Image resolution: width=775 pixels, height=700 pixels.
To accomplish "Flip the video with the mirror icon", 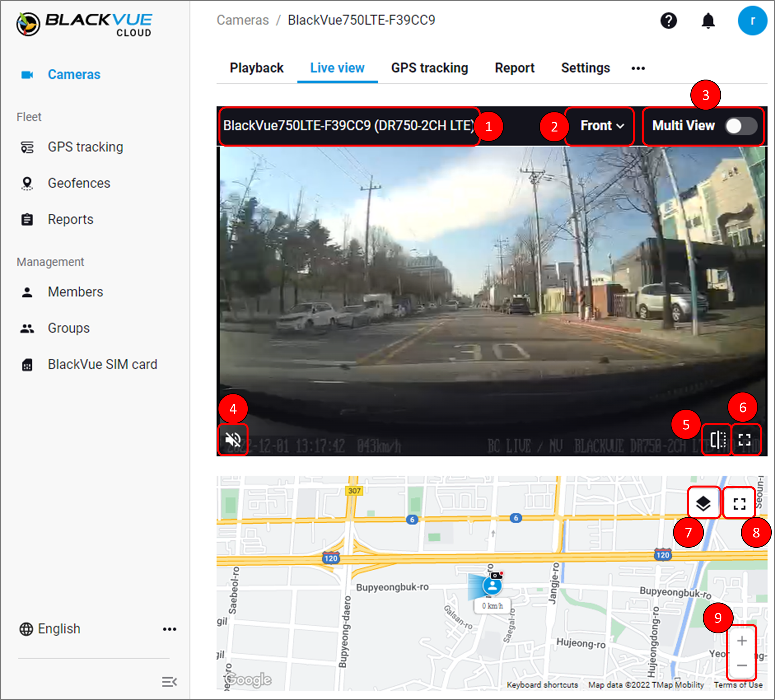I will click(718, 439).
